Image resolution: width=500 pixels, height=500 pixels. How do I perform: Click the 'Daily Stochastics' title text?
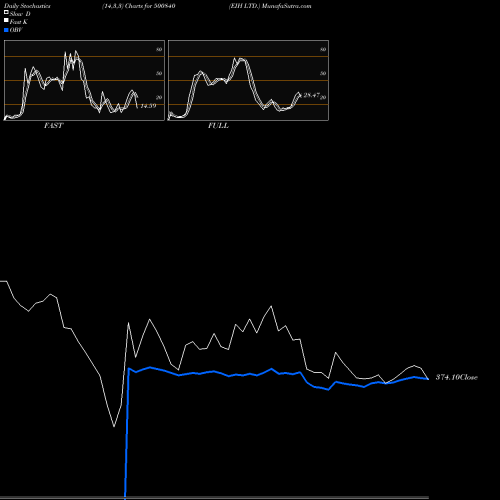(27, 6)
